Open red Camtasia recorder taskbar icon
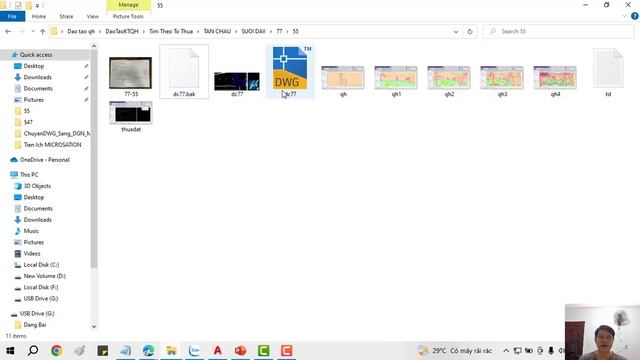This screenshot has height=360, width=640. [x=287, y=351]
